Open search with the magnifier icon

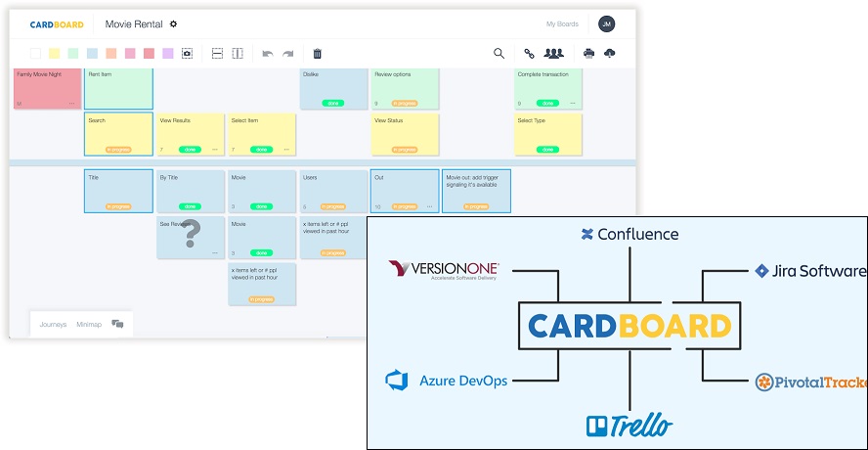click(499, 54)
